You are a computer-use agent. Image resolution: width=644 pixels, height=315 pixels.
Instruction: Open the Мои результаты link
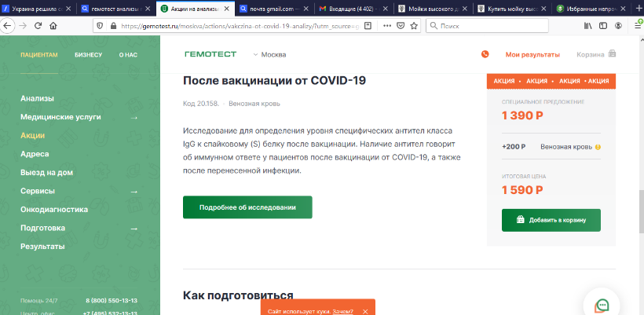pyautogui.click(x=532, y=55)
